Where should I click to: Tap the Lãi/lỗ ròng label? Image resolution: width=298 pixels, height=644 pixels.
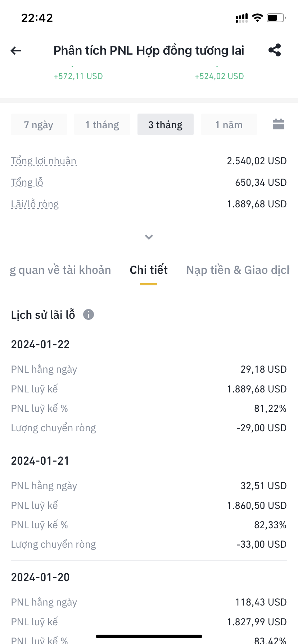35,204
